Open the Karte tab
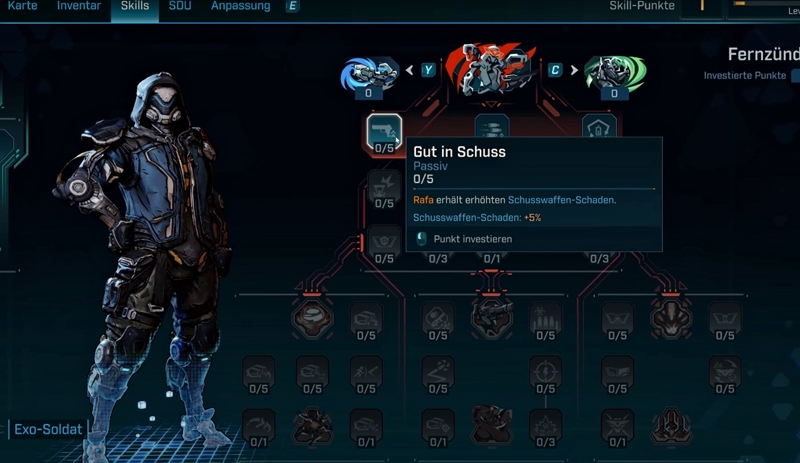This screenshot has height=463, width=800. [22, 6]
